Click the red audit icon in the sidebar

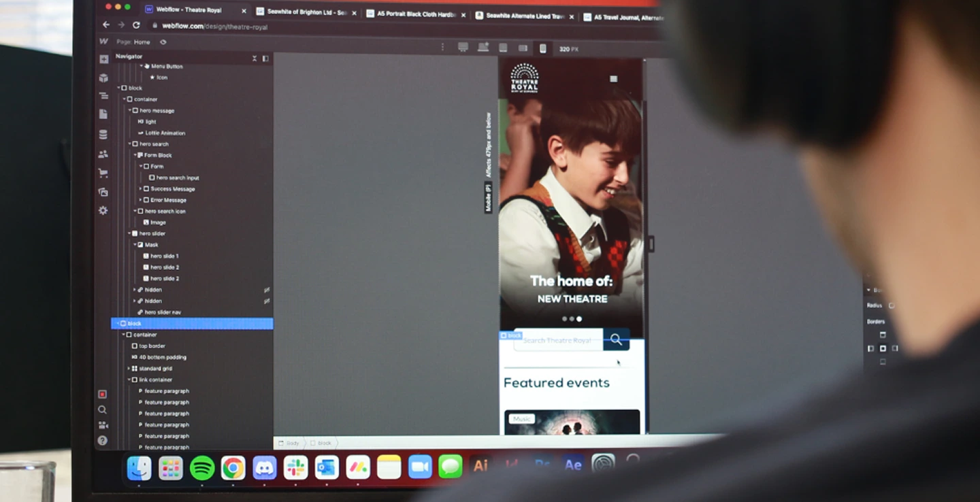102,394
